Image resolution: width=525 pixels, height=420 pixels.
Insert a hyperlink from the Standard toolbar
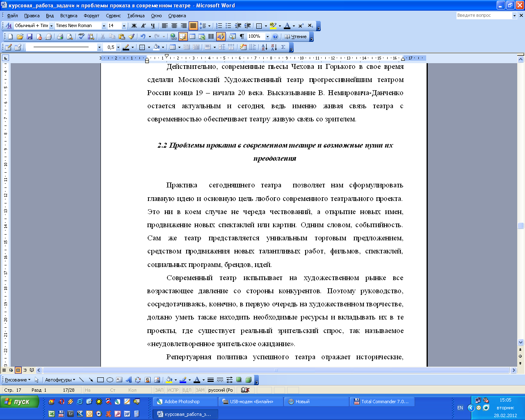tap(173, 37)
